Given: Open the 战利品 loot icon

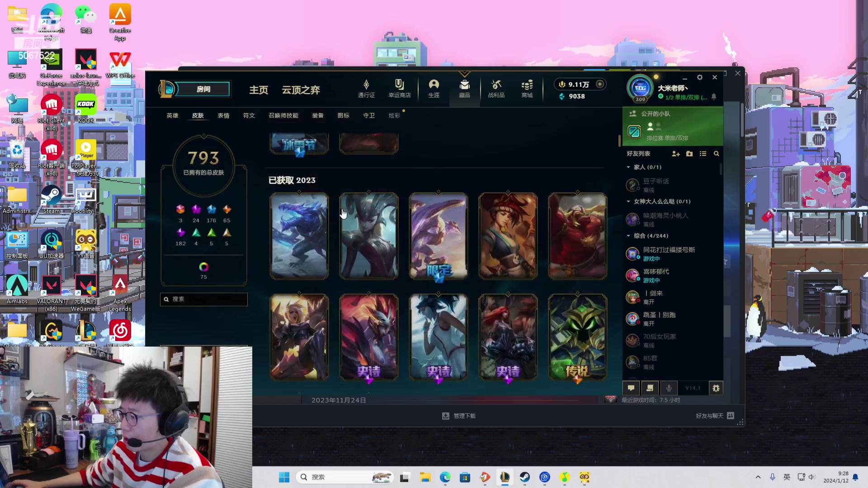Looking at the screenshot, I should tap(496, 89).
